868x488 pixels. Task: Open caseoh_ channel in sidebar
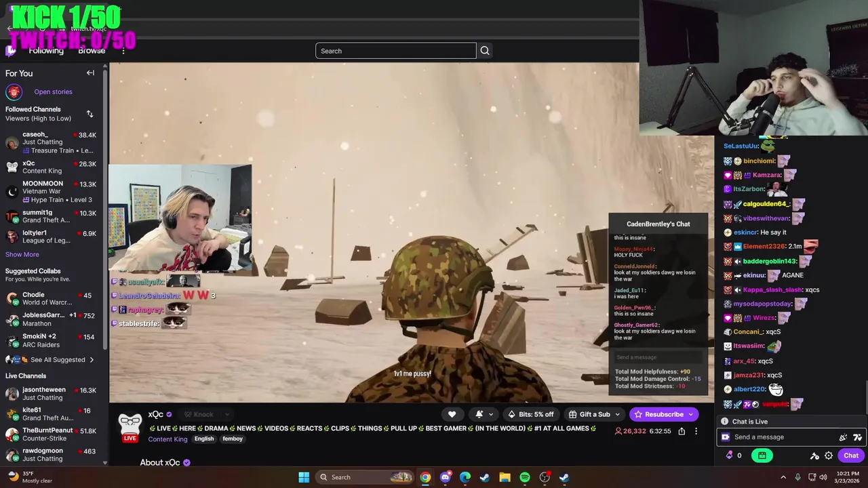click(x=51, y=142)
